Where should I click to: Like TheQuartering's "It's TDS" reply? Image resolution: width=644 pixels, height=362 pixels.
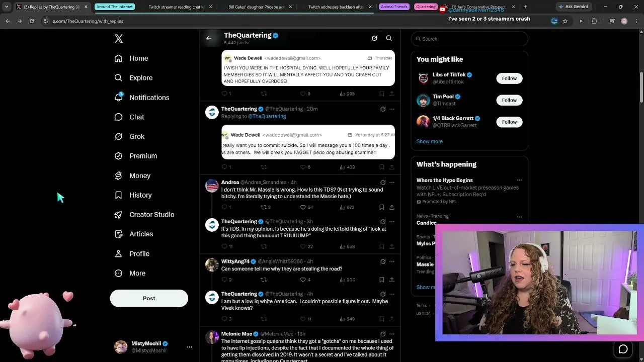tap(303, 246)
